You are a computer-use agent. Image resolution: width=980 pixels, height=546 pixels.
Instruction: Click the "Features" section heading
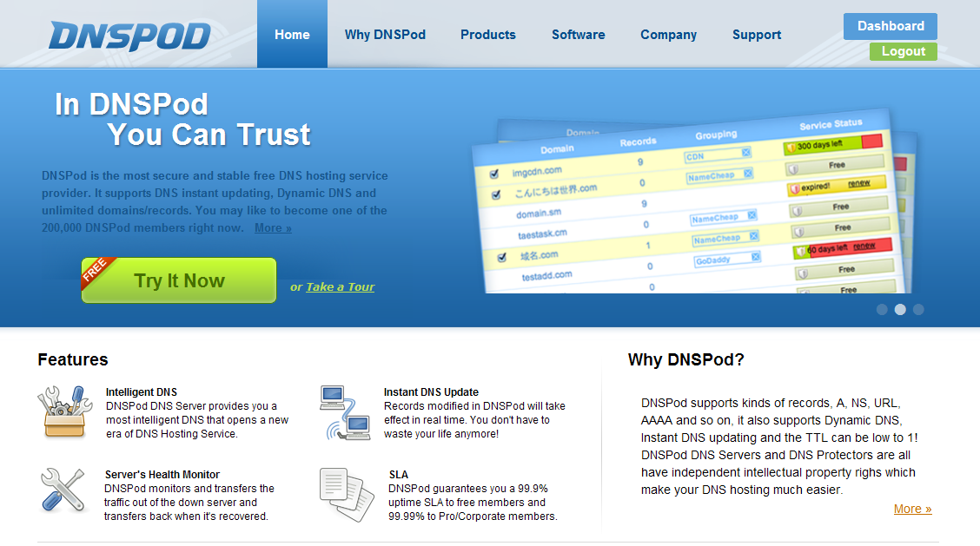tap(72, 360)
